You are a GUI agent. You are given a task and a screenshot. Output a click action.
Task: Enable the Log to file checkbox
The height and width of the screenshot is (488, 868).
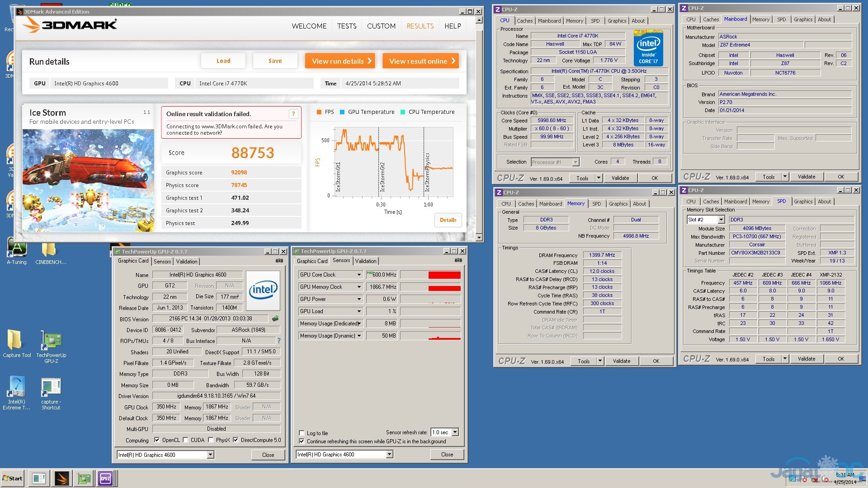coord(302,433)
